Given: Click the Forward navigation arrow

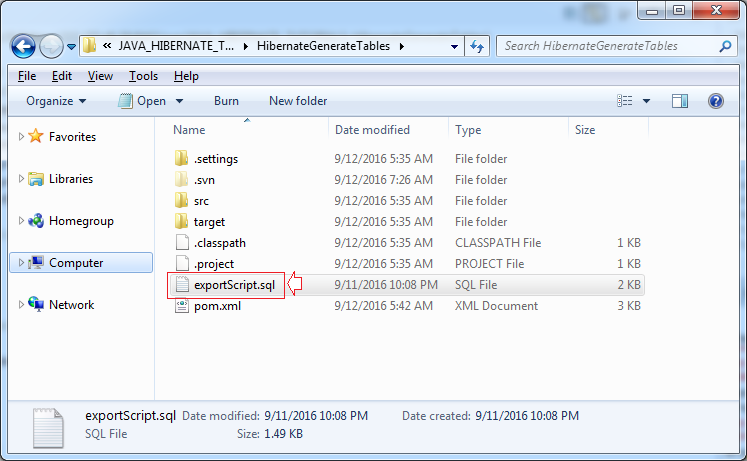Looking at the screenshot, I should coord(51,46).
